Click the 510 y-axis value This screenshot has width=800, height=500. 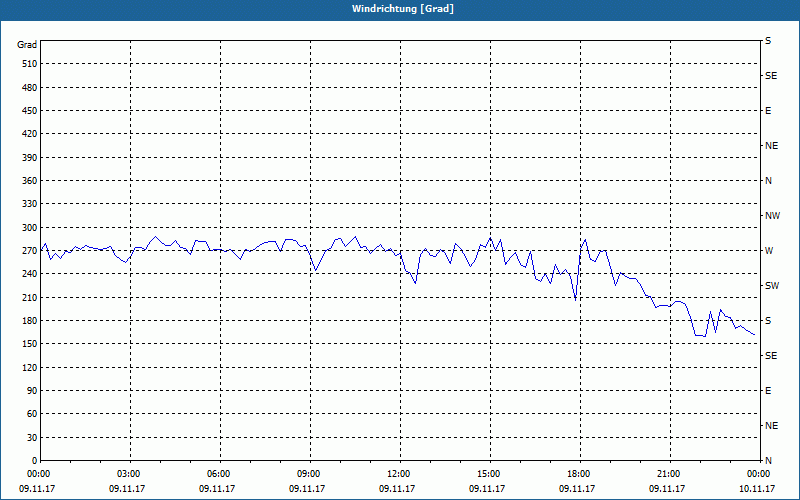coord(30,64)
